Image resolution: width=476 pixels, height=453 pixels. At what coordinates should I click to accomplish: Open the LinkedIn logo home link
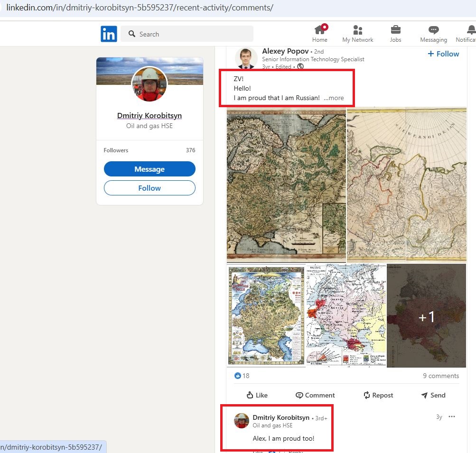pos(109,34)
